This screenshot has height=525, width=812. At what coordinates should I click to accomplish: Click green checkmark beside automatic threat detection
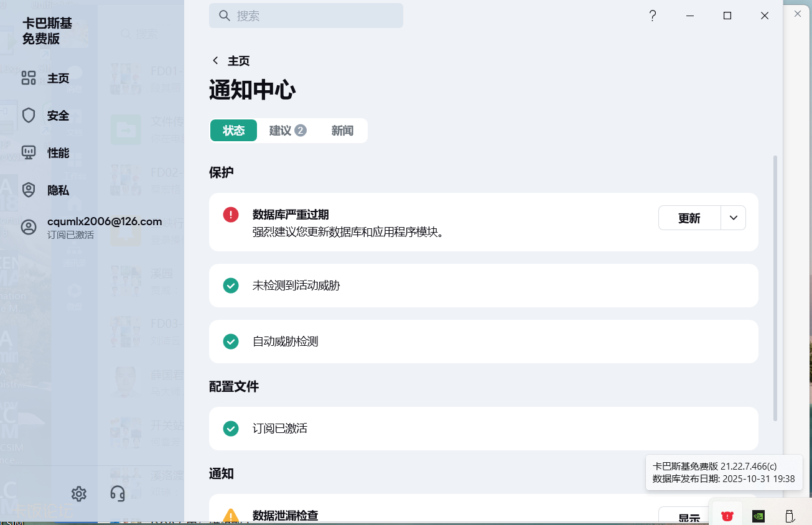(231, 341)
